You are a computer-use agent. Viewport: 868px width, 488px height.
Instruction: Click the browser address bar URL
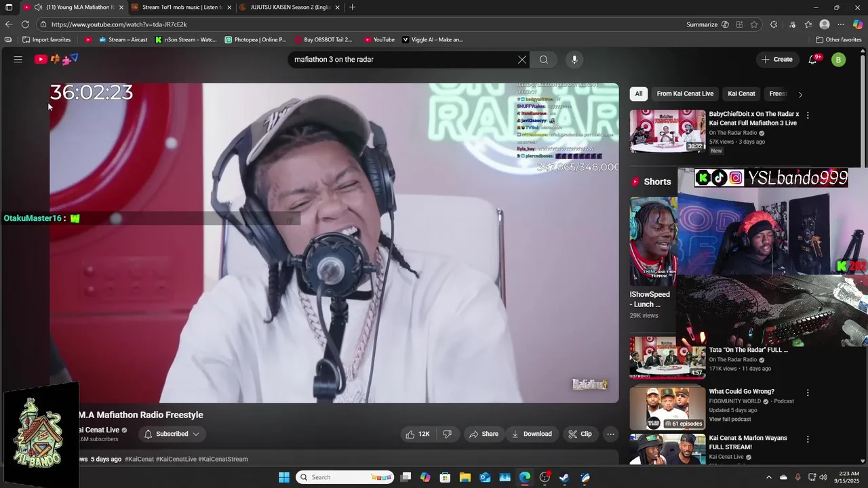point(119,24)
